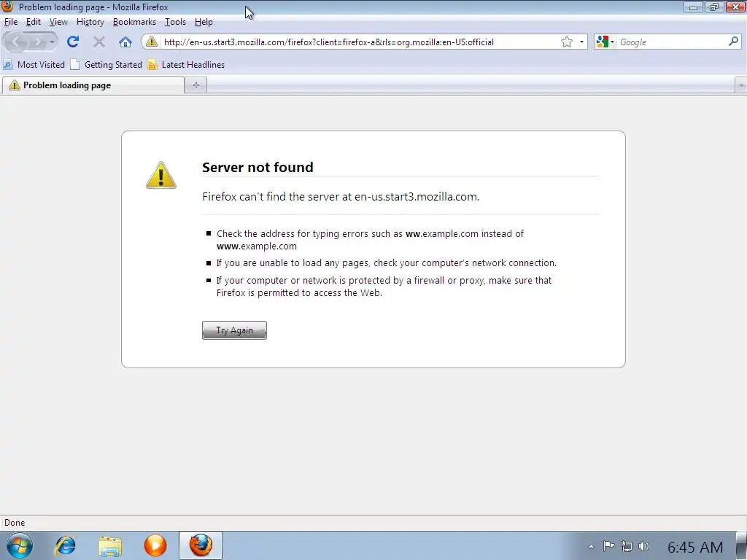The width and height of the screenshot is (747, 560).
Task: Click the Forward navigation arrow
Action: click(x=37, y=42)
